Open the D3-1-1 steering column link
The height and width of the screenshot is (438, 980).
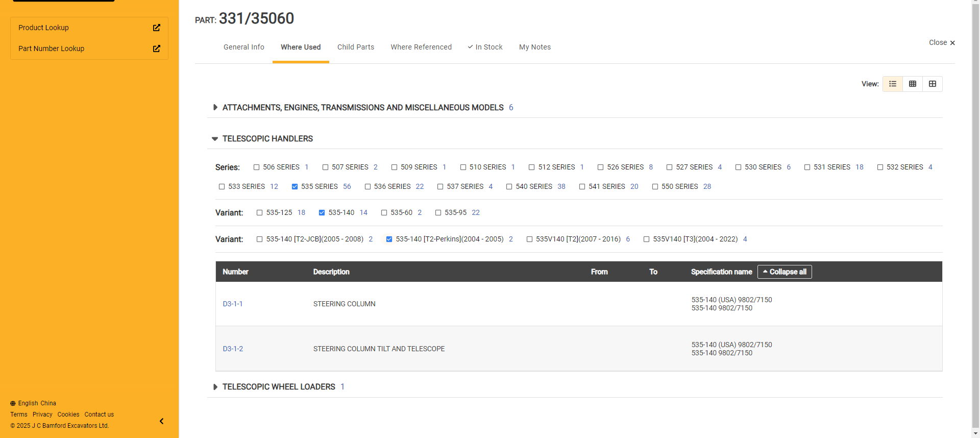[x=233, y=304]
